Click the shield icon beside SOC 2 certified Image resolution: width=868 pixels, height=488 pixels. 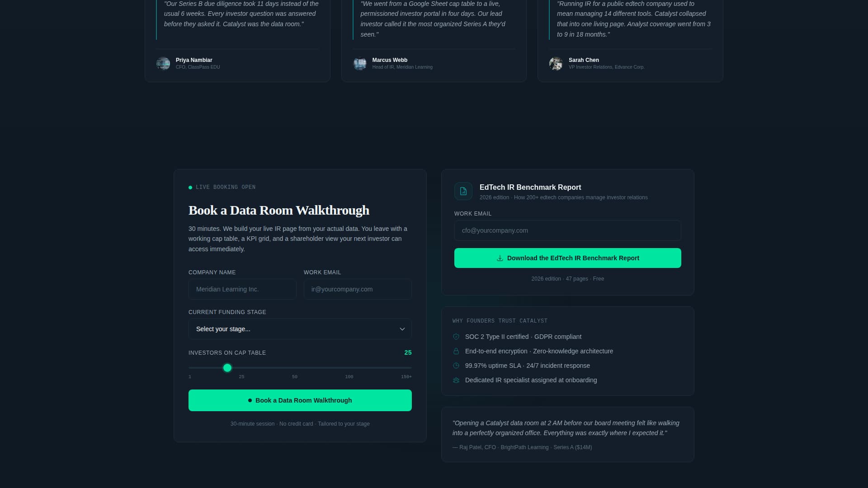(x=456, y=337)
